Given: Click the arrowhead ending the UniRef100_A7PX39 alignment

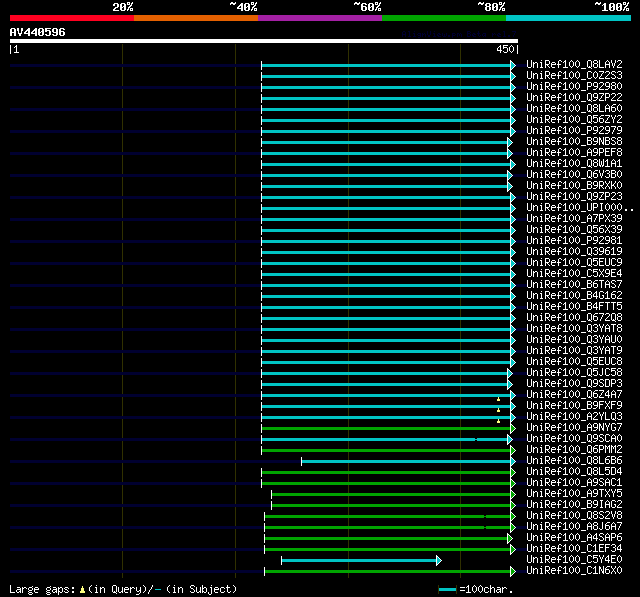Looking at the screenshot, I should click(x=513, y=220).
